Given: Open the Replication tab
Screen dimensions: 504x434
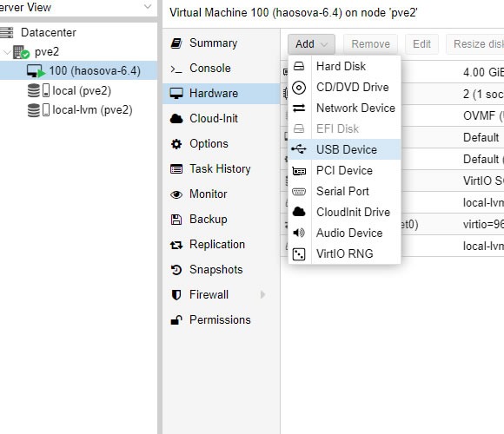Looking at the screenshot, I should pos(221,244).
